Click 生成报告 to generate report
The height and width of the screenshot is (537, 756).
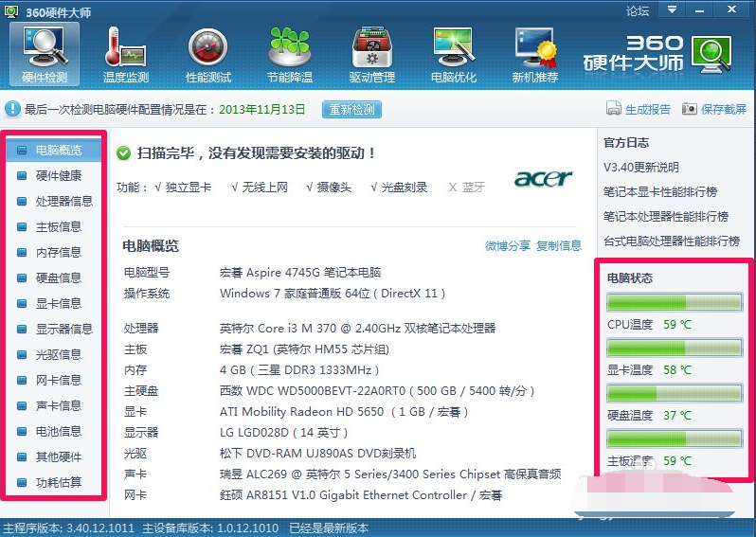tap(647, 110)
